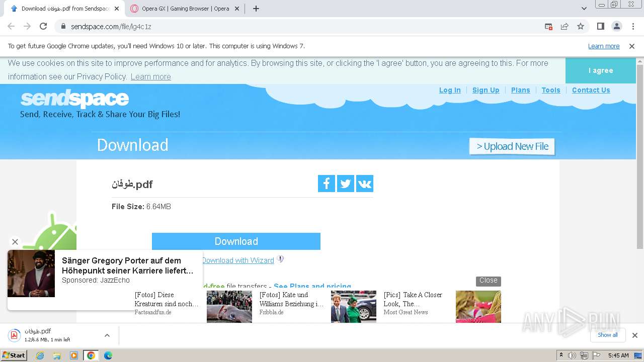Click the blocked pop-up indicator icon

tap(549, 26)
